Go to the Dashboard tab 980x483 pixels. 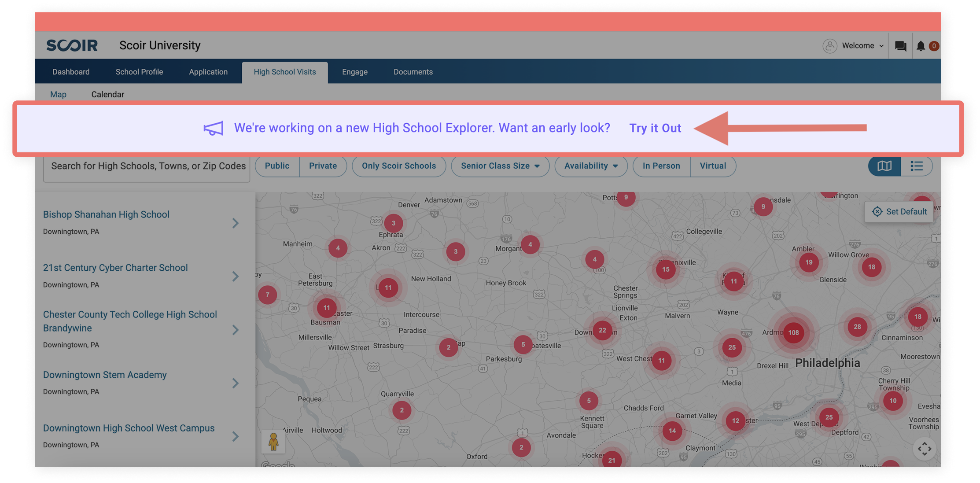click(71, 72)
